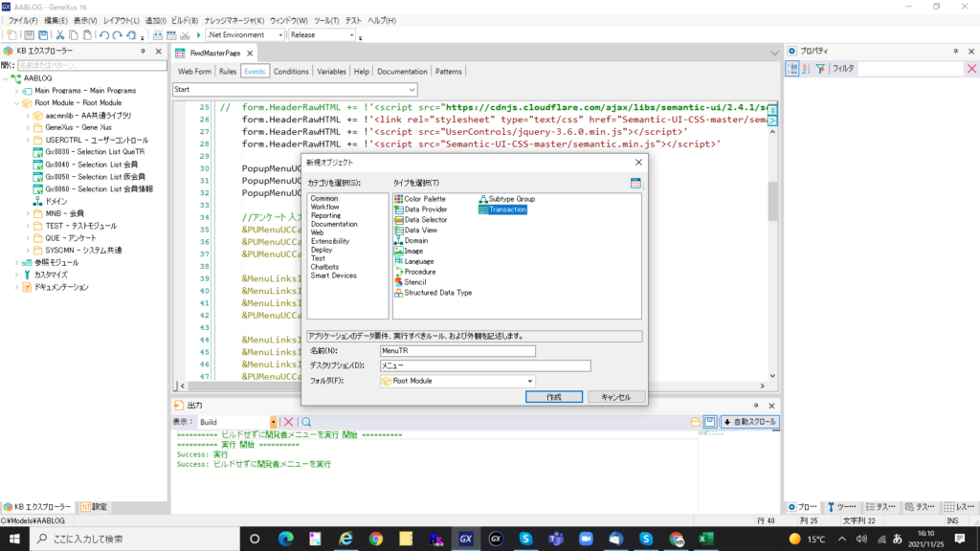Click the search icon in Output panel
This screenshot has height=551, width=980.
306,422
